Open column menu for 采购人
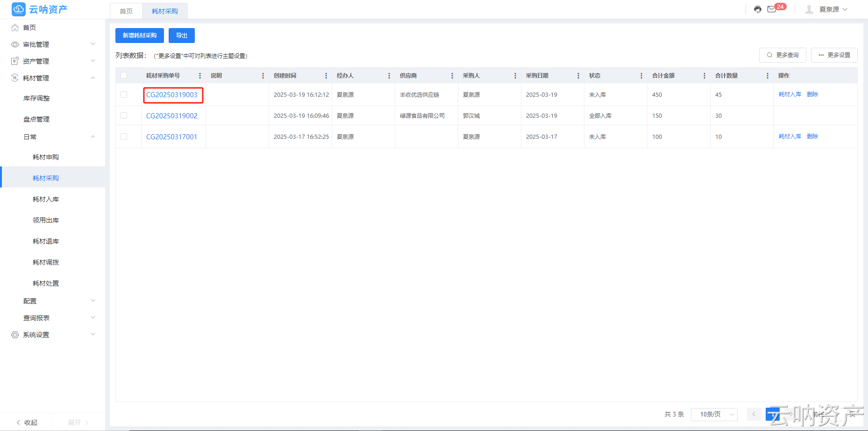This screenshot has width=868, height=431. pos(515,76)
